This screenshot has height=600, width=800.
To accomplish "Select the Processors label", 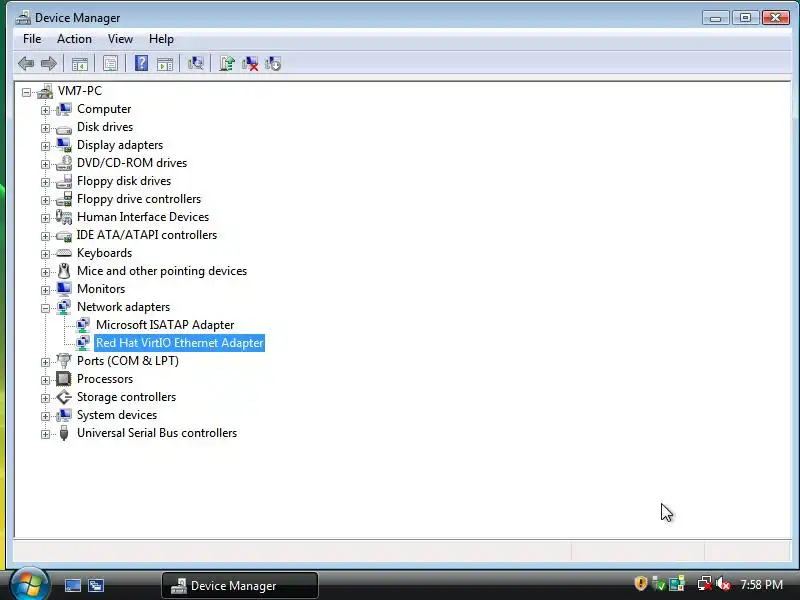I will (105, 379).
